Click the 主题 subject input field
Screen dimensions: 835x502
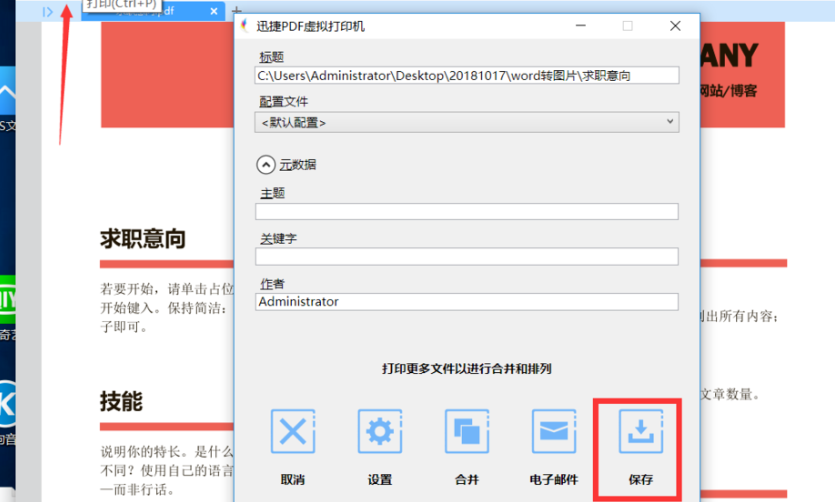click(x=467, y=211)
